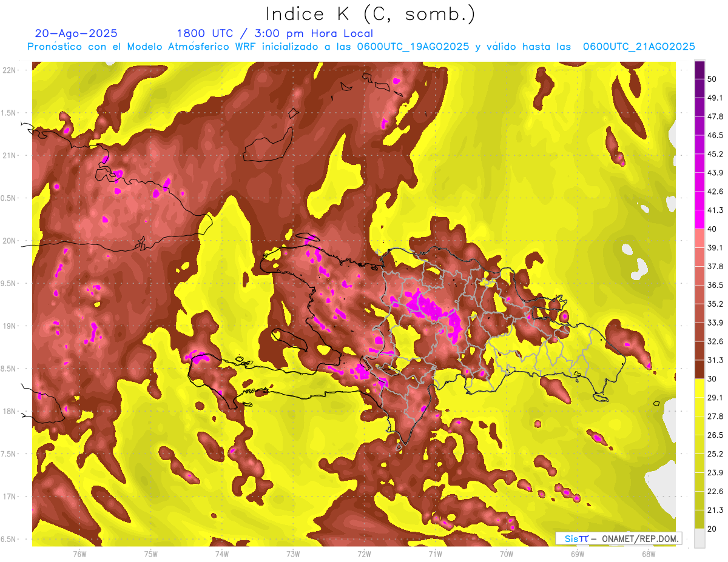Click the "1800 UTC / 3:00 pm Hora Local" text
Screen dimensions: 728x562
[275, 33]
